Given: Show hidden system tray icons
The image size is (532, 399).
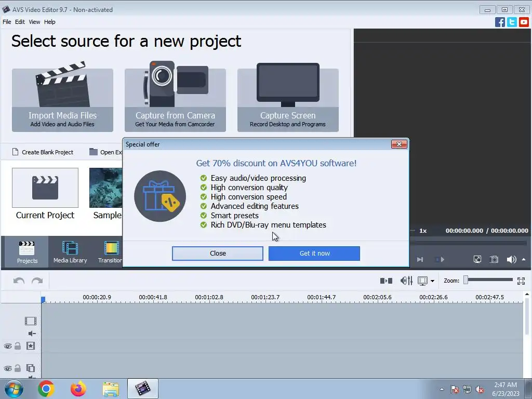Looking at the screenshot, I should (442, 389).
